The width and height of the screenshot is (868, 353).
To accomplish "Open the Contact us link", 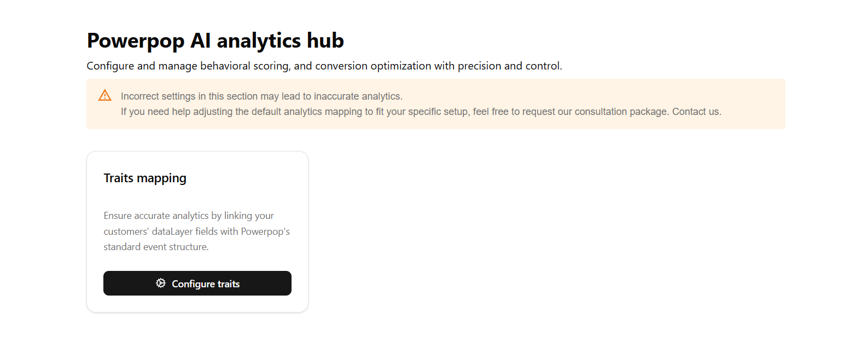I will click(696, 112).
